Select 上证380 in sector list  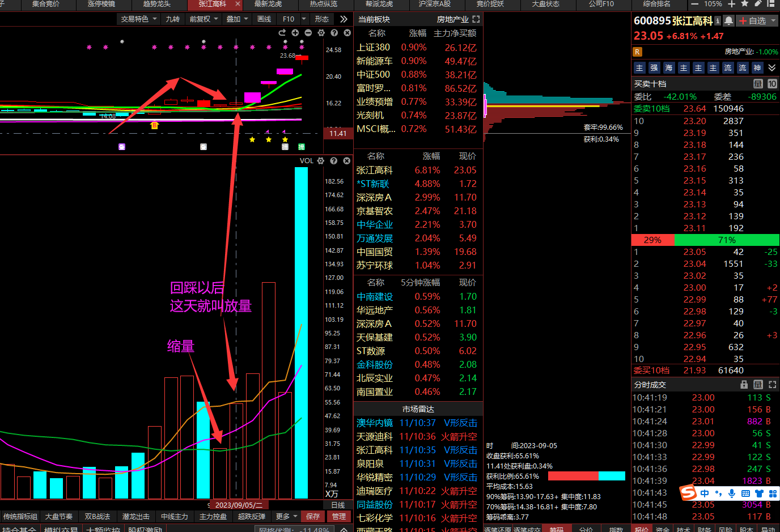pos(373,48)
